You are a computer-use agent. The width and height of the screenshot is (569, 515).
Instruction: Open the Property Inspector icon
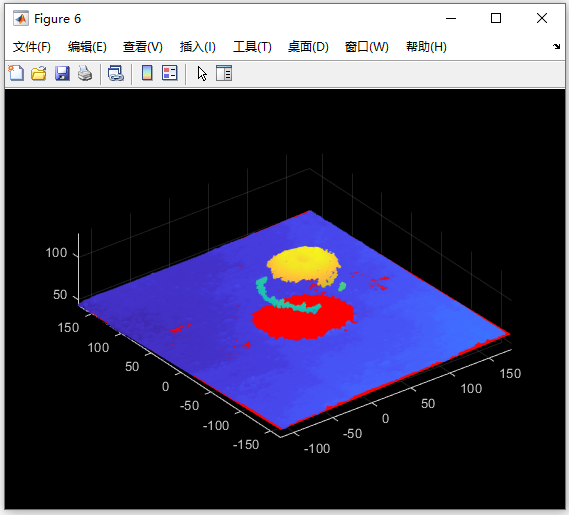coord(224,73)
